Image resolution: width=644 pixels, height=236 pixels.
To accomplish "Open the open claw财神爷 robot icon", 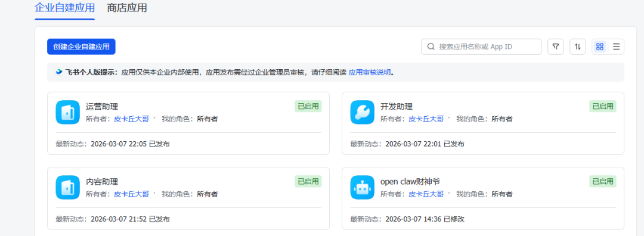I will coord(363,187).
